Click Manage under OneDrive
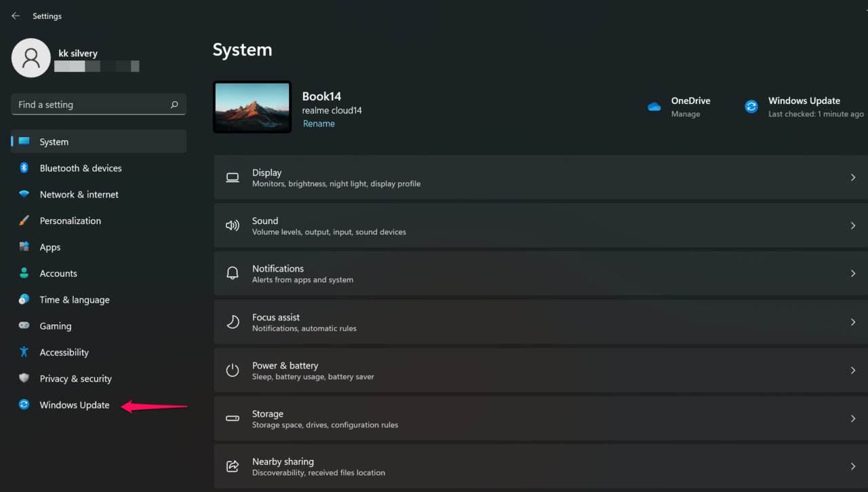Viewport: 868px width, 492px height. (x=684, y=114)
